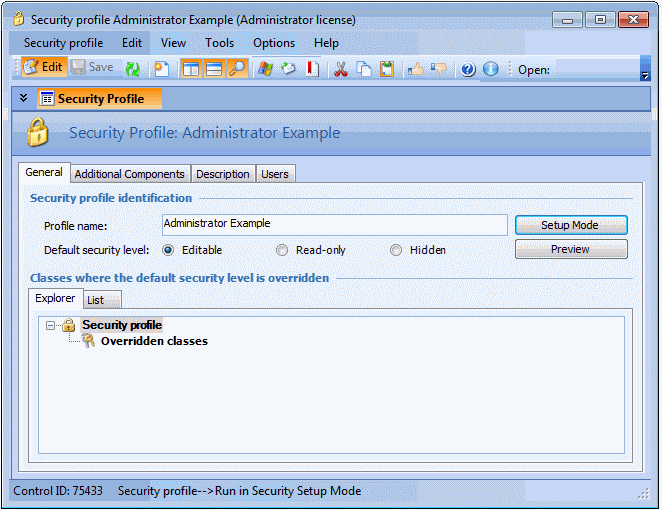Click the blue Info icon

pos(491,69)
